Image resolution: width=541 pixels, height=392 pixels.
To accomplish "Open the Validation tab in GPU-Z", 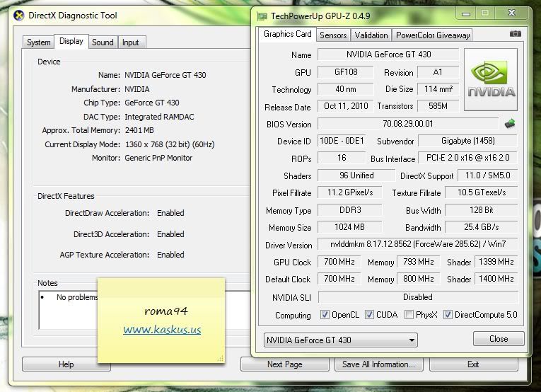I will 371,35.
